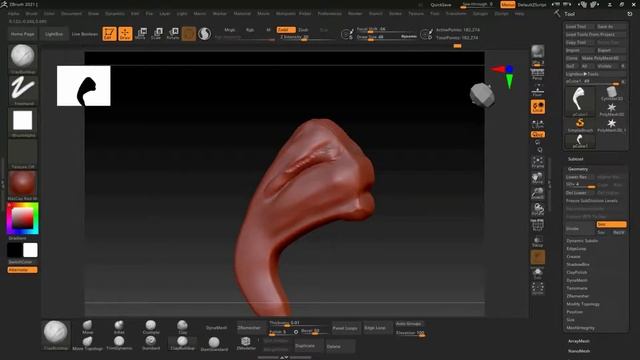
Task: Select the DamStandard brush
Action: tap(214, 344)
